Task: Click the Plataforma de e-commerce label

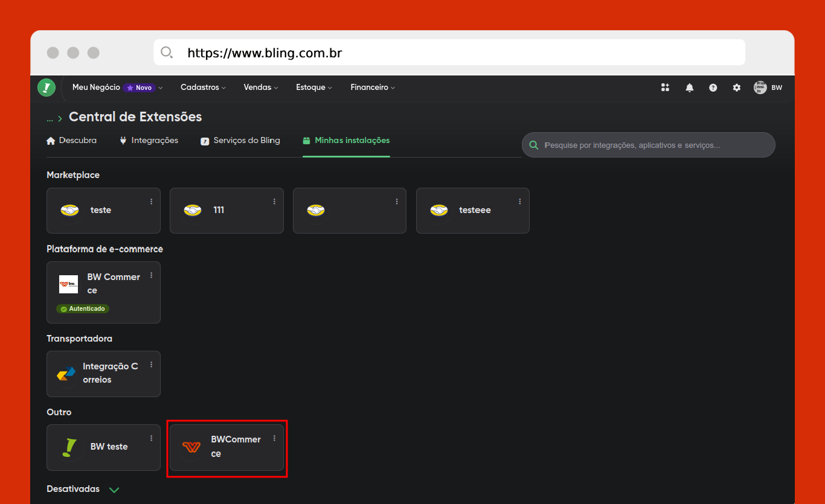Action: tap(105, 249)
